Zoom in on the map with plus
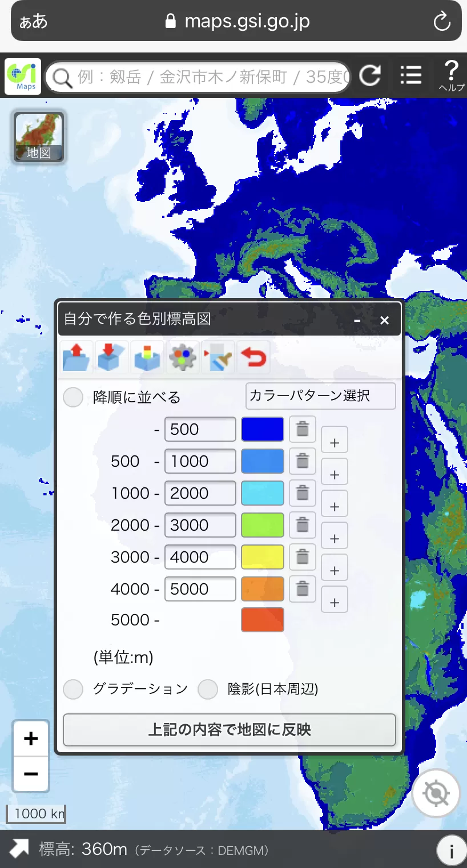The width and height of the screenshot is (467, 868). pyautogui.click(x=31, y=738)
